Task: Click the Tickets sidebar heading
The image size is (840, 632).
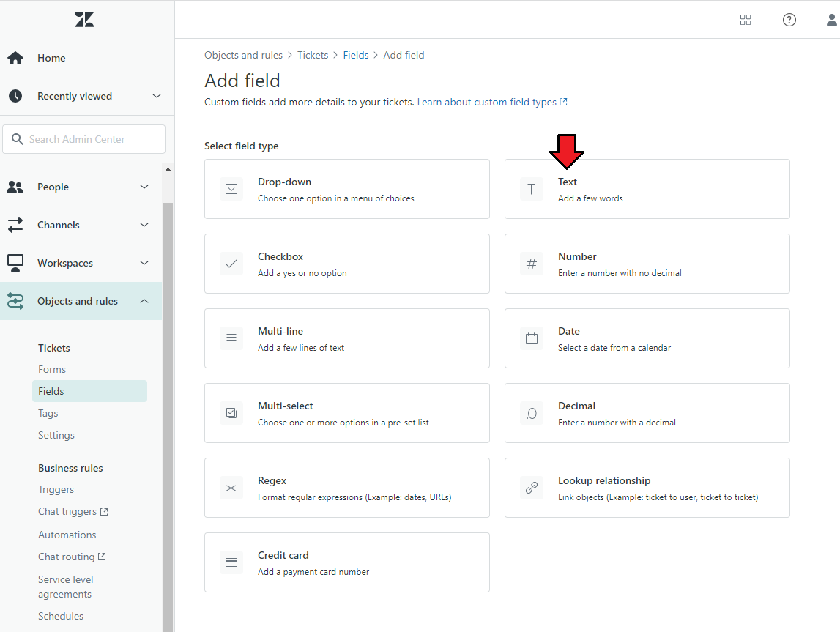Action: pos(54,348)
